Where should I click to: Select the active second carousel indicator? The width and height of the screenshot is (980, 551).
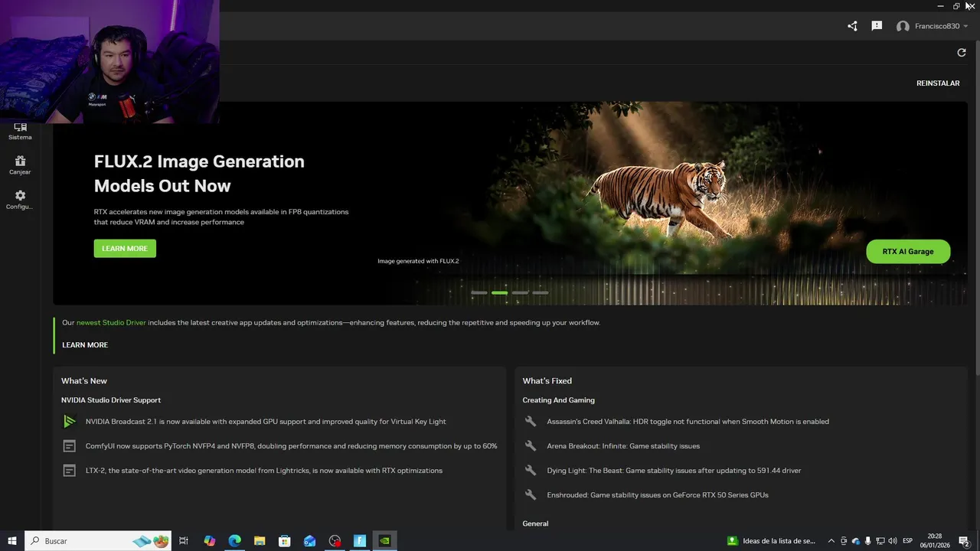499,293
